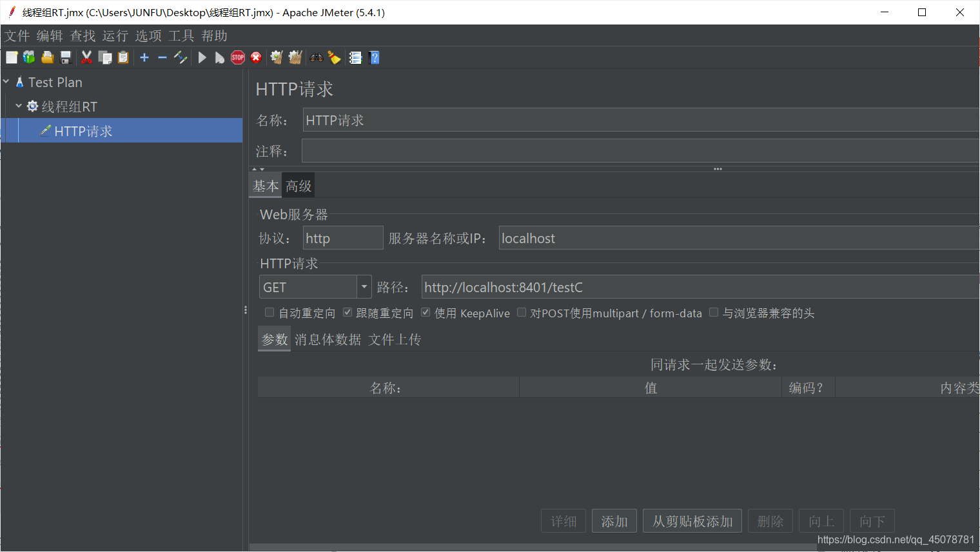Screen dimensions: 980x552
Task: Collapse the Test Plan tree node
Action: point(6,82)
